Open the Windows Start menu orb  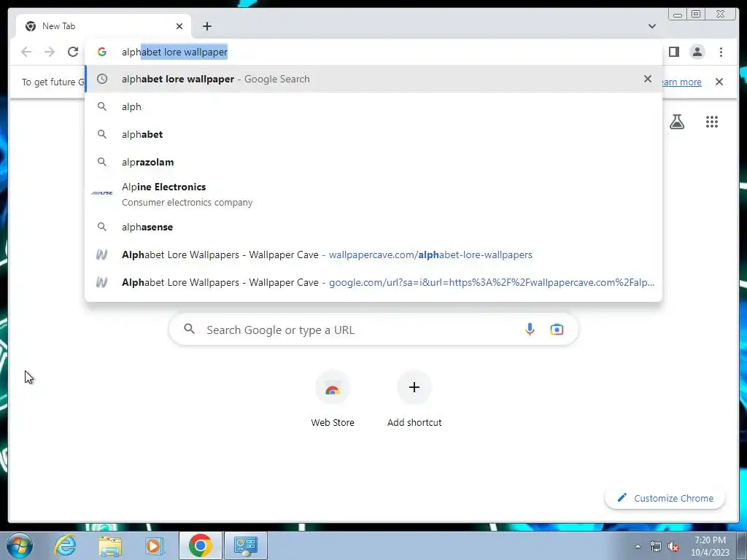20,545
